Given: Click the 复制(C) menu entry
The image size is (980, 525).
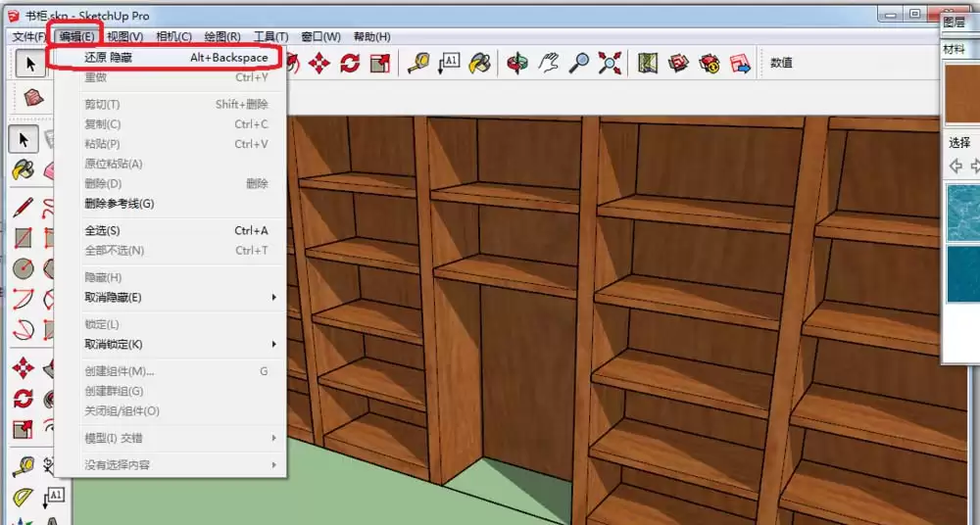Looking at the screenshot, I should coord(170,123).
